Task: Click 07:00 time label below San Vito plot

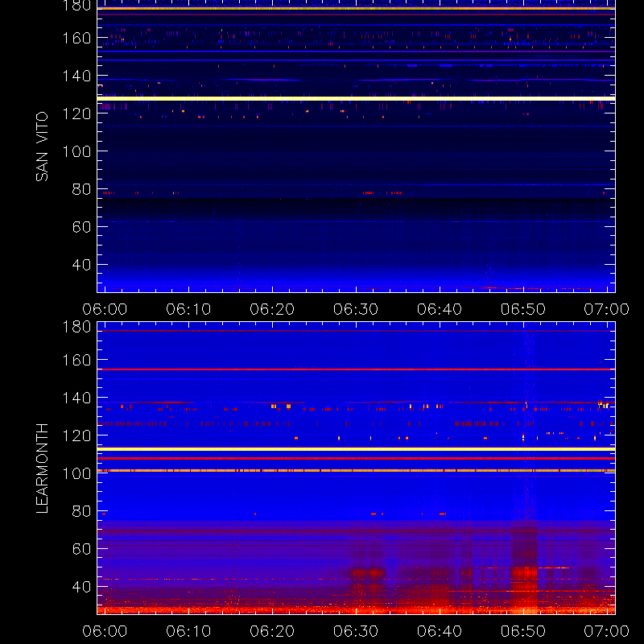Action: pos(607,309)
